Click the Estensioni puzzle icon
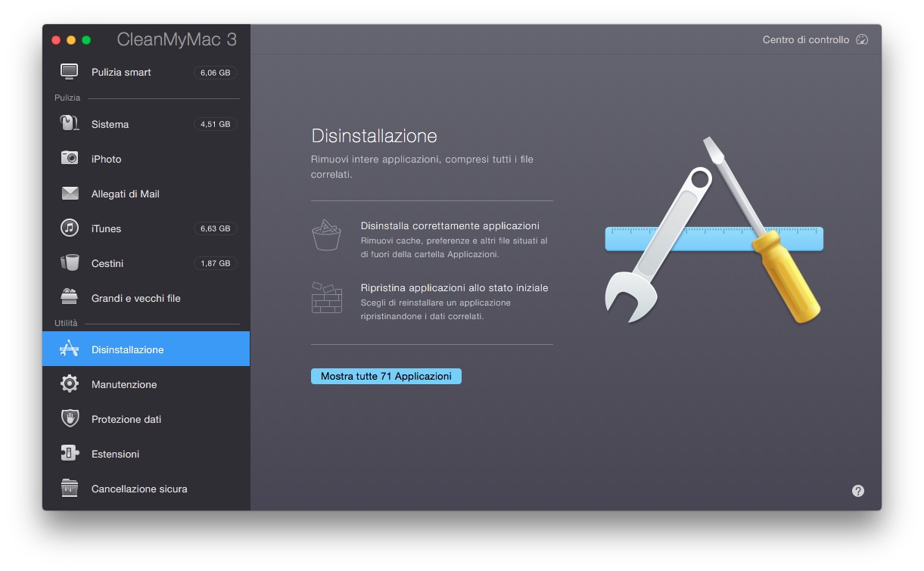 coord(70,453)
